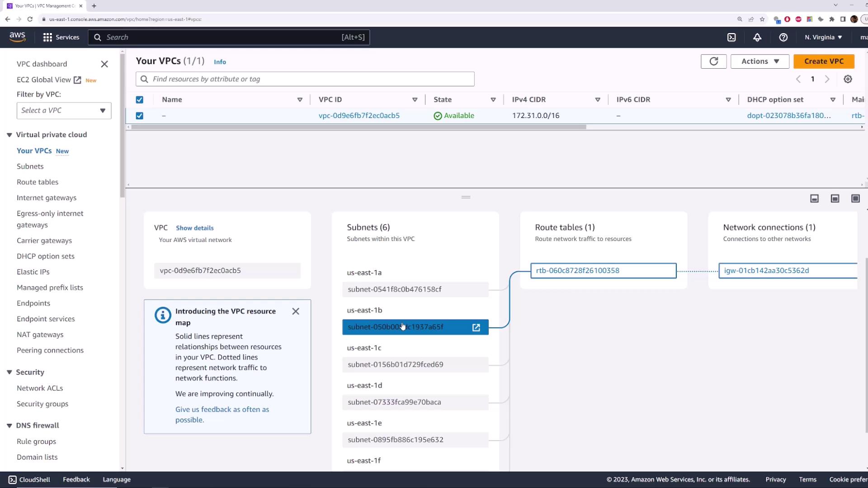Open table preferences gear
Viewport: 868px width, 488px height.
[x=848, y=79]
